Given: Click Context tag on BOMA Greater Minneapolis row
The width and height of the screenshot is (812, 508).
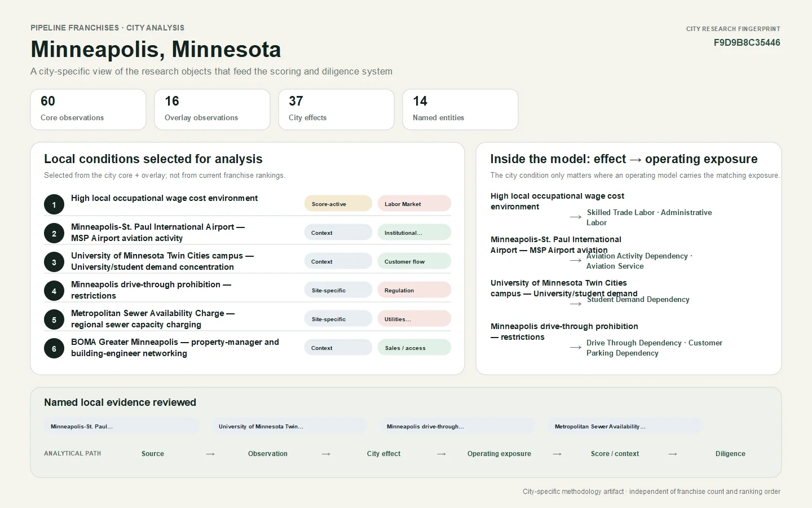Looking at the screenshot, I should click(338, 348).
